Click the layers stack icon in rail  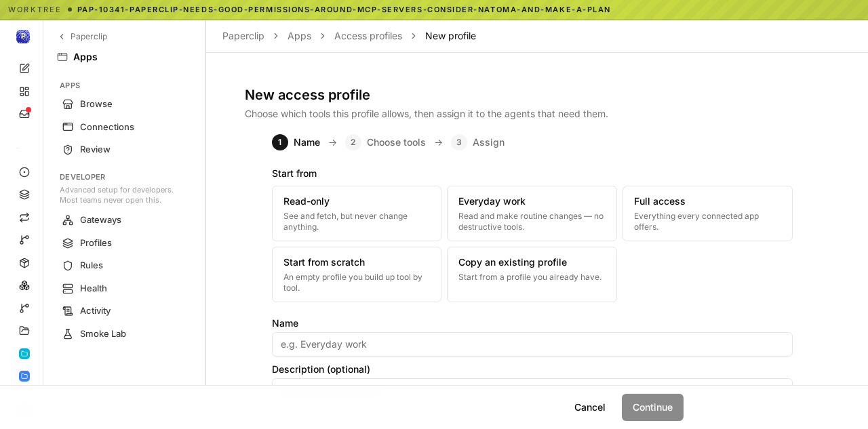[24, 195]
